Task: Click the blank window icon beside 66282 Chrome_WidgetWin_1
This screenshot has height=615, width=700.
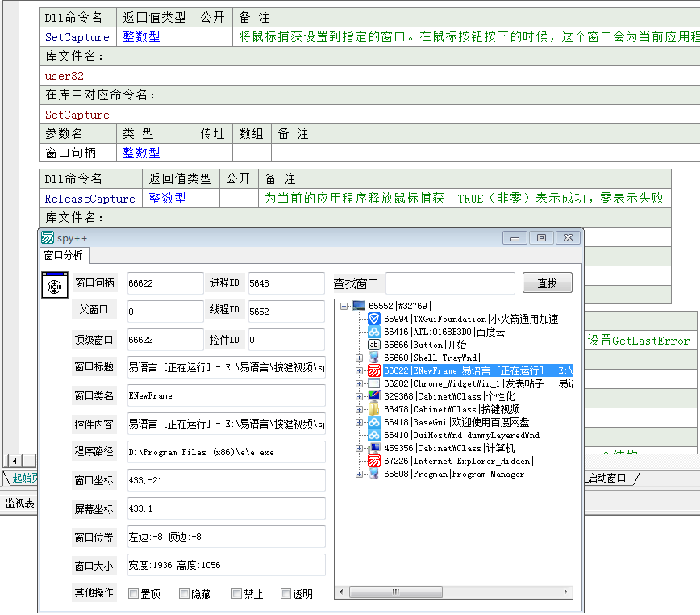Action: pos(373,383)
